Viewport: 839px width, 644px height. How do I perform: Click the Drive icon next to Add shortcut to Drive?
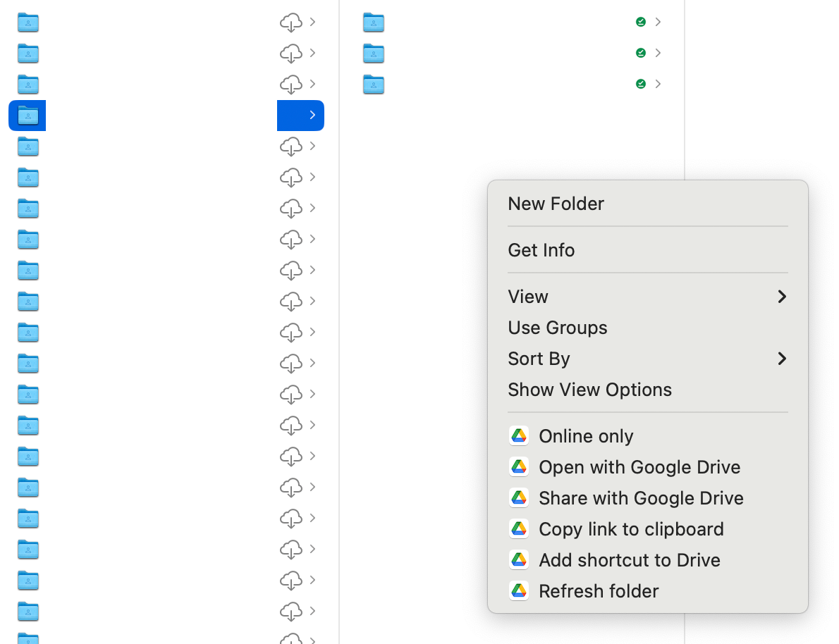click(x=519, y=560)
